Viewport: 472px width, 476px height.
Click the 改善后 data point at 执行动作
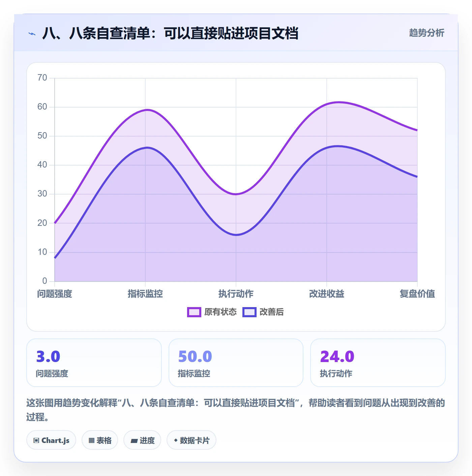(x=236, y=235)
